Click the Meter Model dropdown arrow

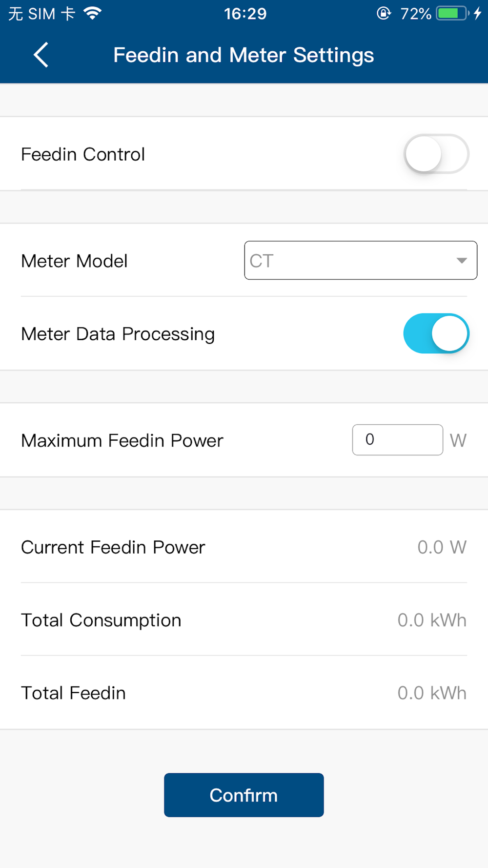coord(461,261)
